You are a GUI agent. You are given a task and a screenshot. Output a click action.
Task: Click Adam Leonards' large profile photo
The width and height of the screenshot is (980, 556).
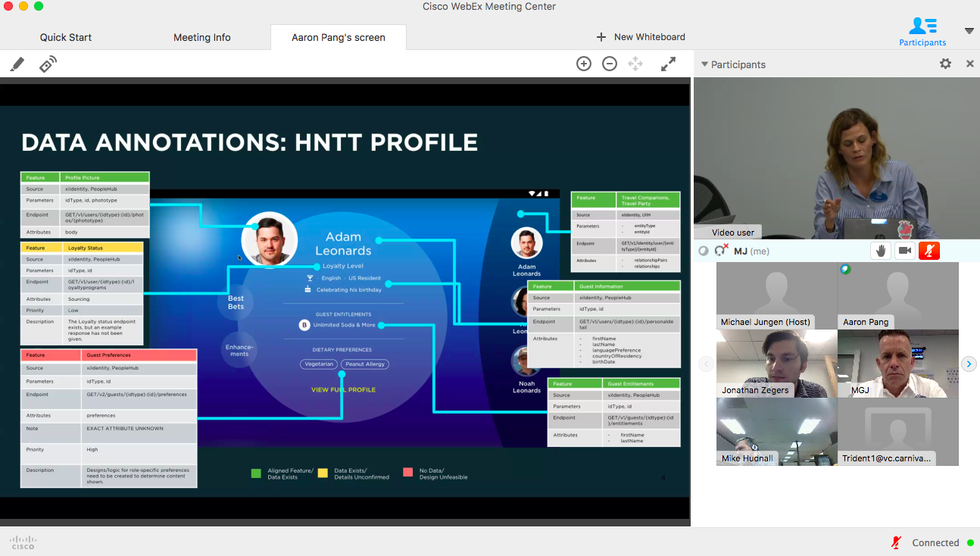tap(270, 239)
